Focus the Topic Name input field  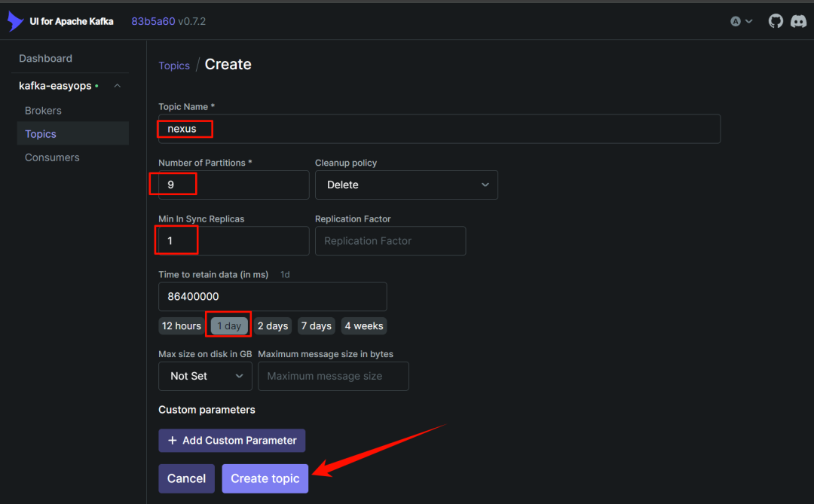pos(439,129)
